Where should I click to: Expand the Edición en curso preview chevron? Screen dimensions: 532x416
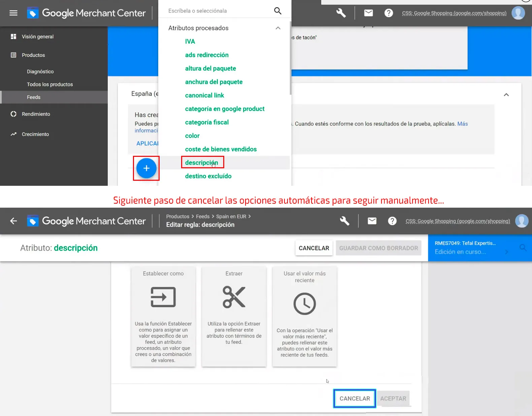(x=506, y=252)
